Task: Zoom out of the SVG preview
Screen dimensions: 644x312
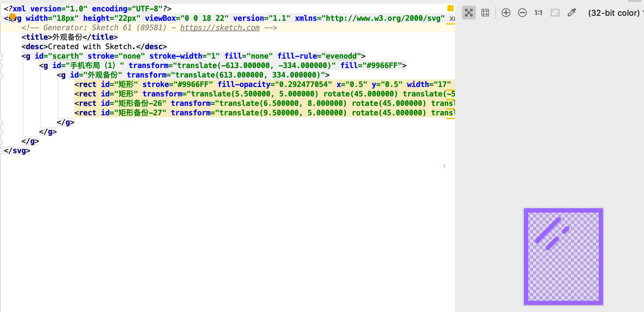Action: click(x=522, y=13)
